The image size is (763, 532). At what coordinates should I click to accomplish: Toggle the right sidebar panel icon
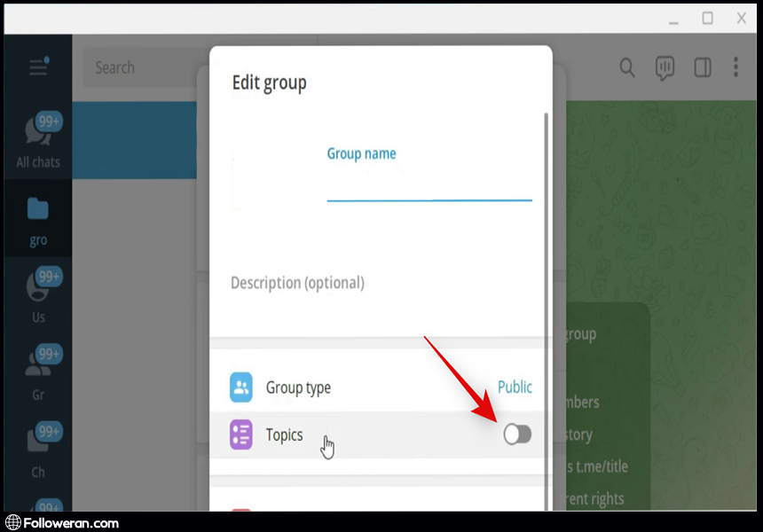pyautogui.click(x=703, y=68)
